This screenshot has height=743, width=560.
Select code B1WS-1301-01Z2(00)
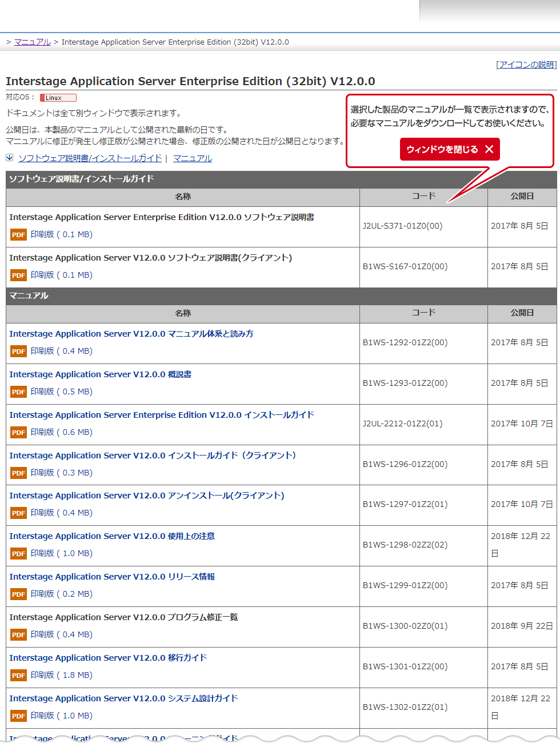click(x=405, y=666)
